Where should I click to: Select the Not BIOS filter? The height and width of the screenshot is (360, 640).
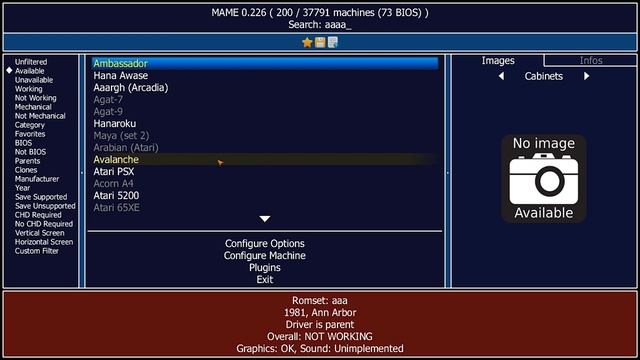click(30, 152)
